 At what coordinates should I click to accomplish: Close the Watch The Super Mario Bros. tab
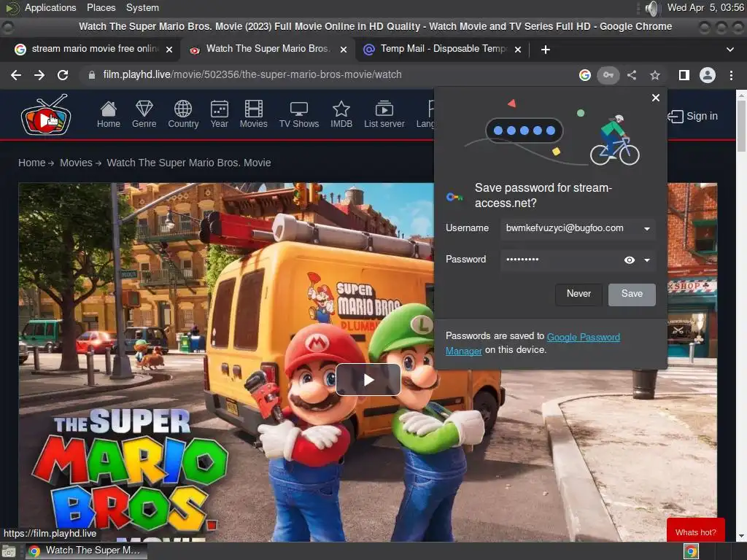pyautogui.click(x=344, y=50)
